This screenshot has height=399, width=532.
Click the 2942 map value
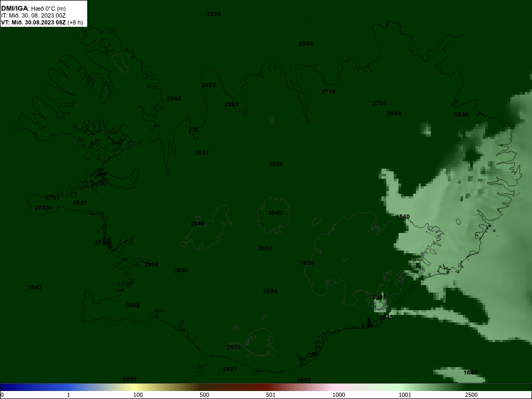point(174,98)
